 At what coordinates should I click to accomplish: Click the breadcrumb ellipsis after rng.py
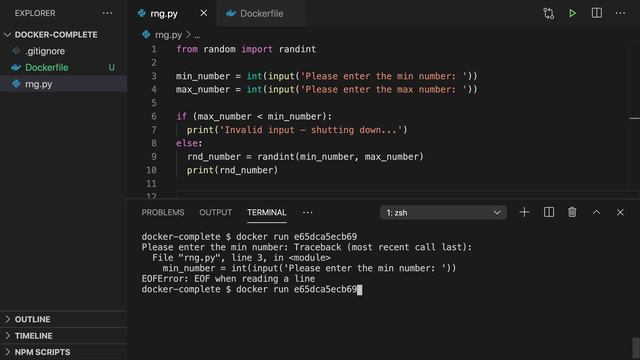197,35
